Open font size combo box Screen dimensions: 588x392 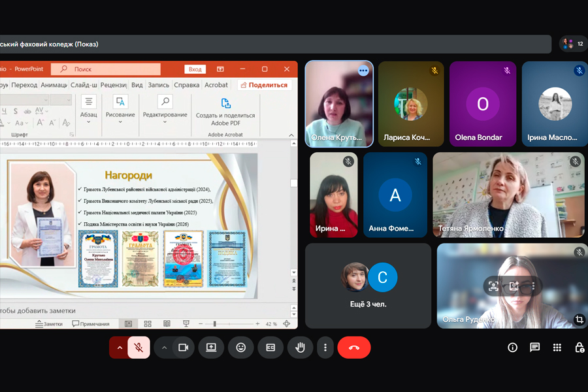[61, 100]
